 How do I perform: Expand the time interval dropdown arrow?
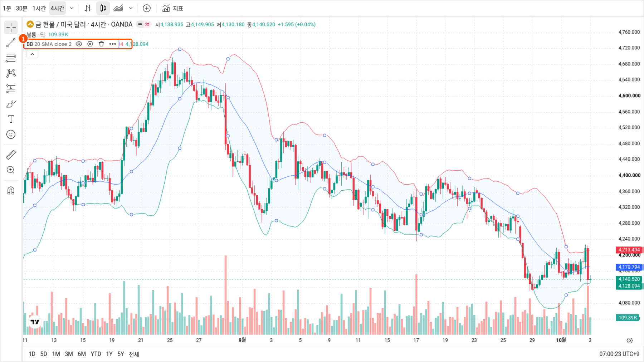72,8
